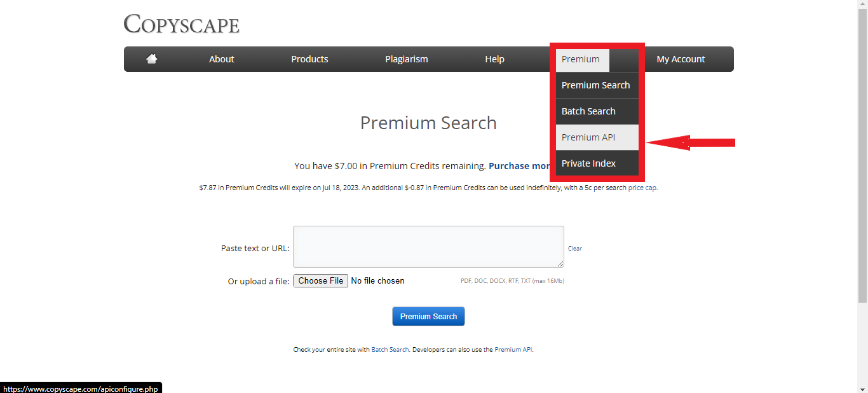Click the blue Premium Search button
Viewport: 868px width, 393px height.
pyautogui.click(x=428, y=317)
